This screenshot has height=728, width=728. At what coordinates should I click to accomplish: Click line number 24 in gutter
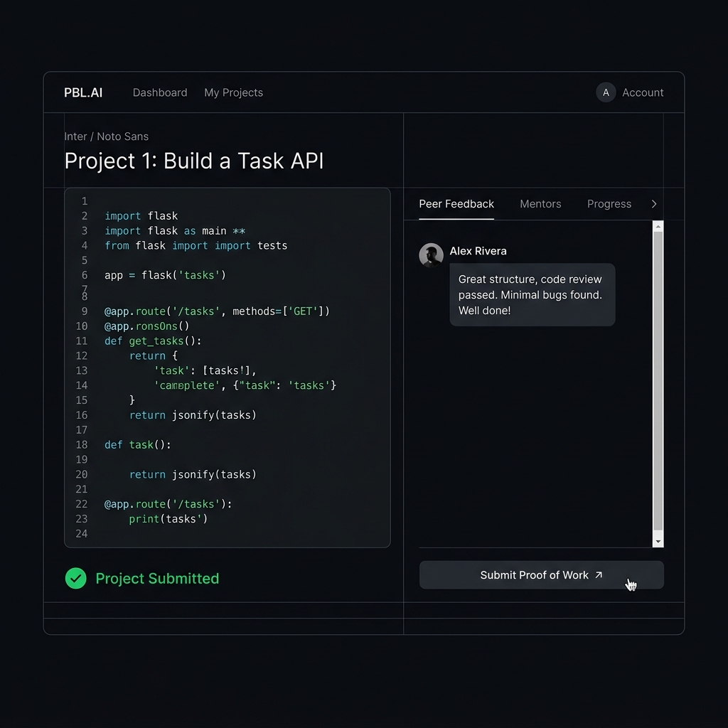click(82, 534)
